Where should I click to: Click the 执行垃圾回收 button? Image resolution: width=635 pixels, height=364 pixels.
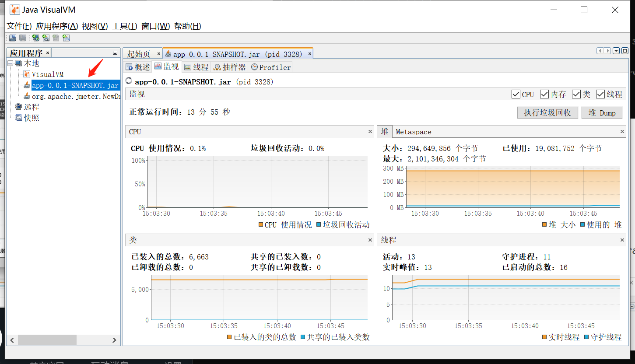point(547,112)
